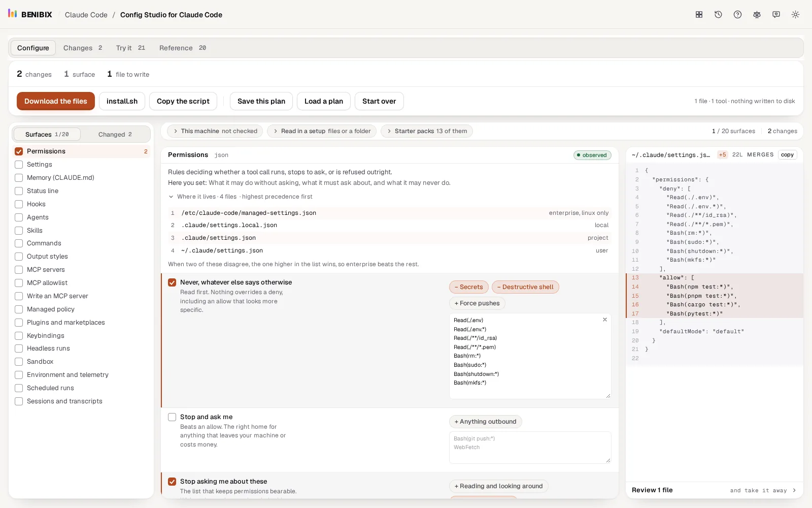The width and height of the screenshot is (812, 508).
Task: Click the BENIBIX logo
Action: click(30, 14)
